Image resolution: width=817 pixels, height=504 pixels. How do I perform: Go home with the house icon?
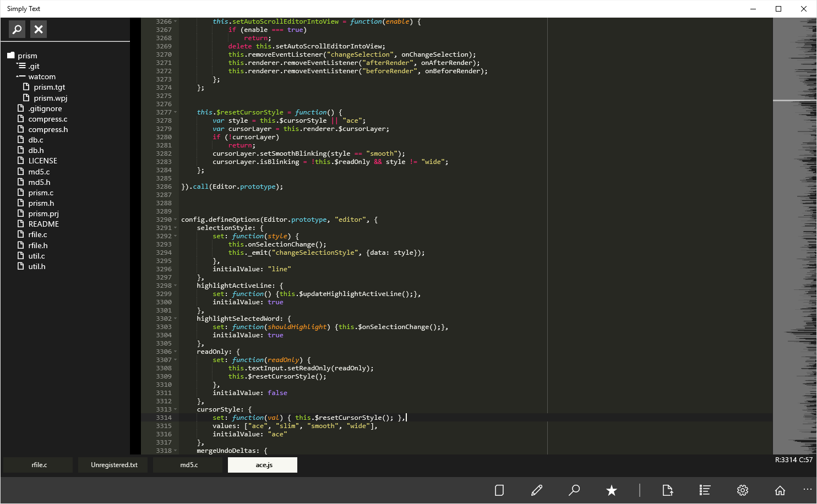780,490
